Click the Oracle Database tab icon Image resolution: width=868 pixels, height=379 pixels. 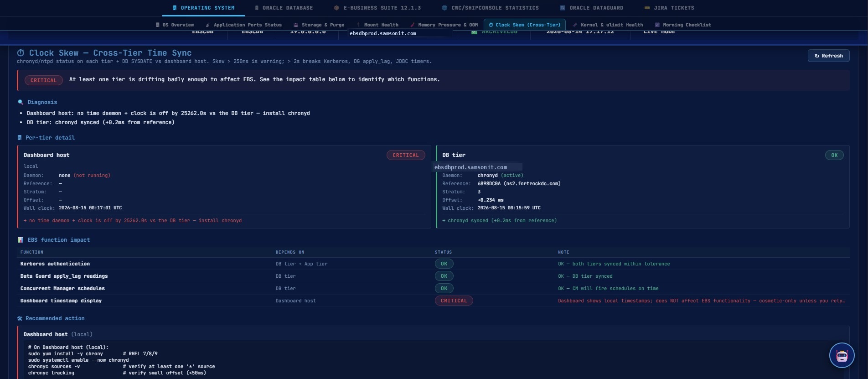tap(257, 8)
